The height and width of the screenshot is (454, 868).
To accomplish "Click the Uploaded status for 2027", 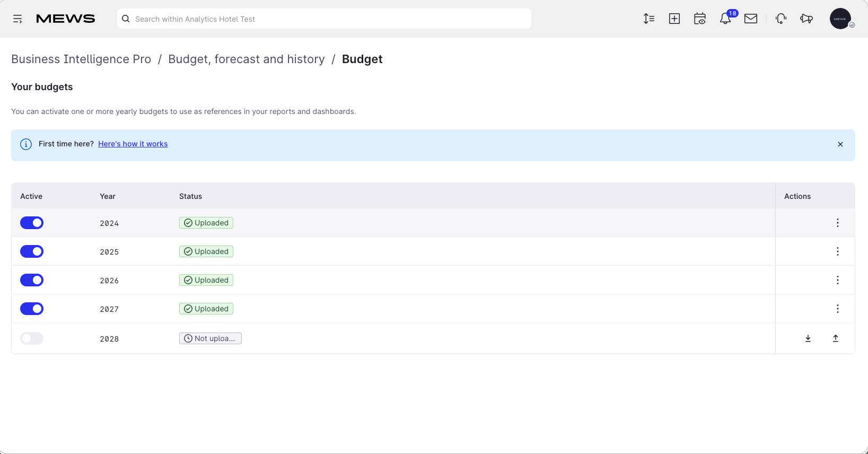I will [206, 309].
